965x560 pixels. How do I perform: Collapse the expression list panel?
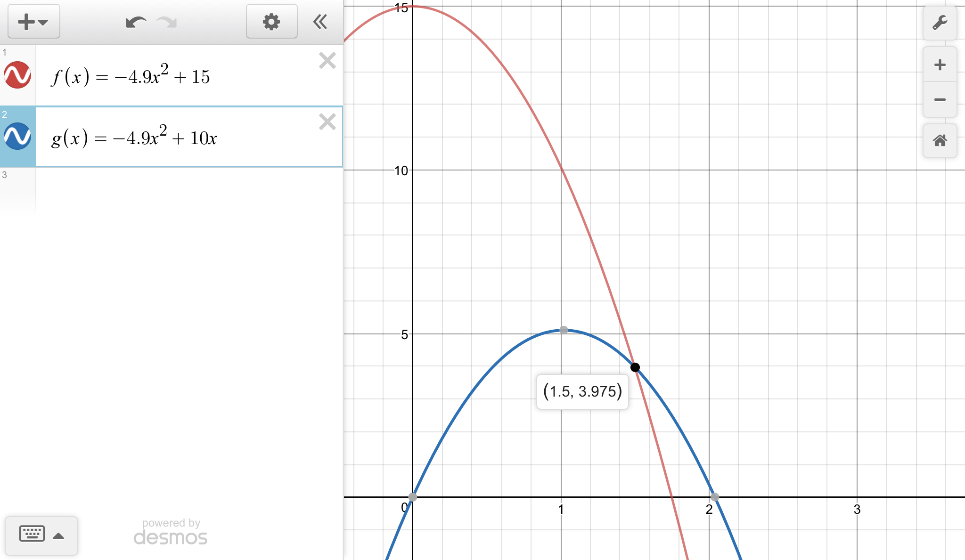point(320,22)
